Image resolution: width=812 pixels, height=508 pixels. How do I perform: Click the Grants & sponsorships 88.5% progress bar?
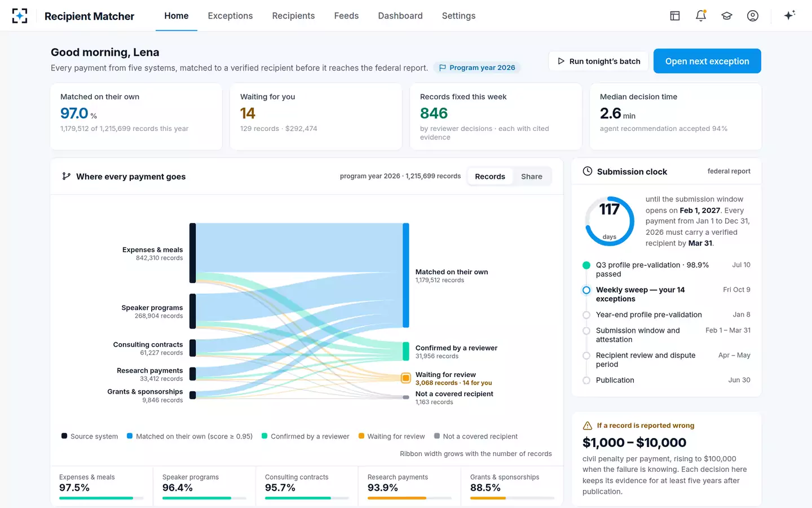pos(512,498)
